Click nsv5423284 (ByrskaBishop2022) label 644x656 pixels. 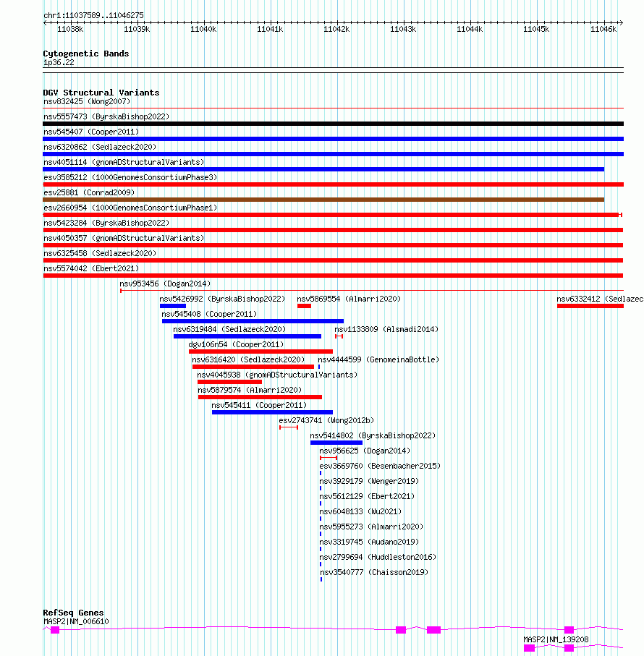[106, 223]
